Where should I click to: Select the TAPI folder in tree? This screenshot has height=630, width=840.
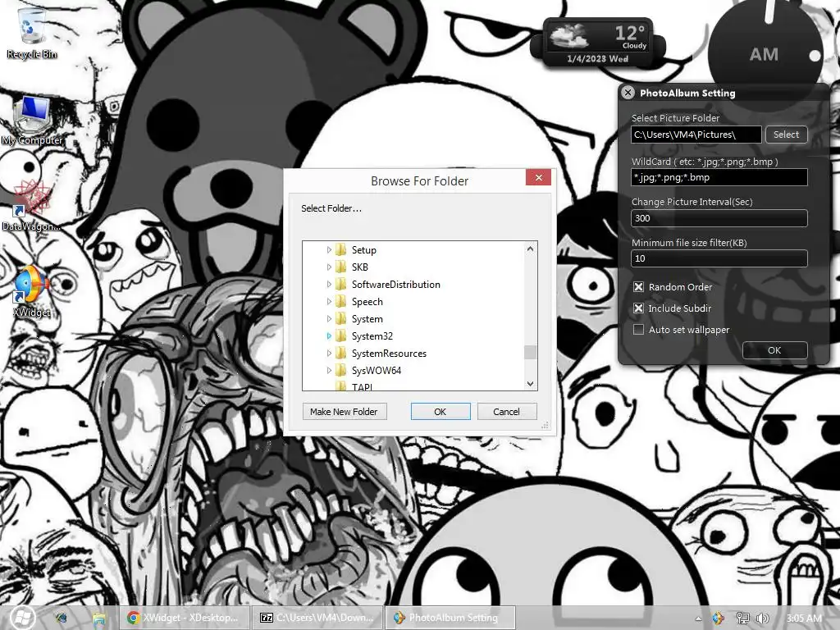pyautogui.click(x=354, y=386)
